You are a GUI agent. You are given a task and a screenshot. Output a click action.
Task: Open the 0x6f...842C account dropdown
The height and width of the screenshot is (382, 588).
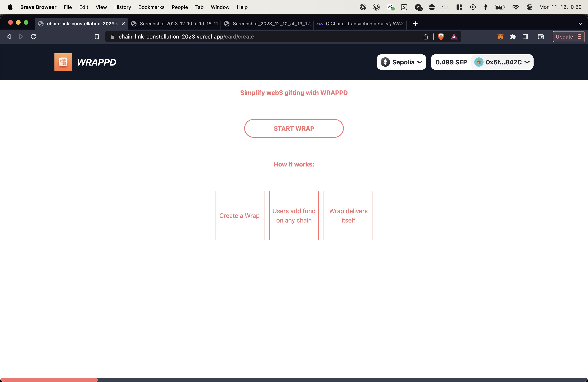click(x=502, y=62)
